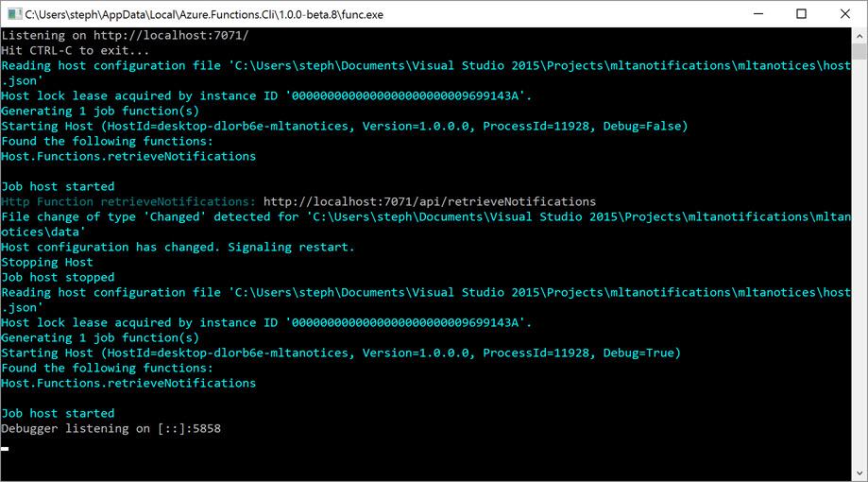Click the blinking cursor at console prompt

[x=5, y=449]
